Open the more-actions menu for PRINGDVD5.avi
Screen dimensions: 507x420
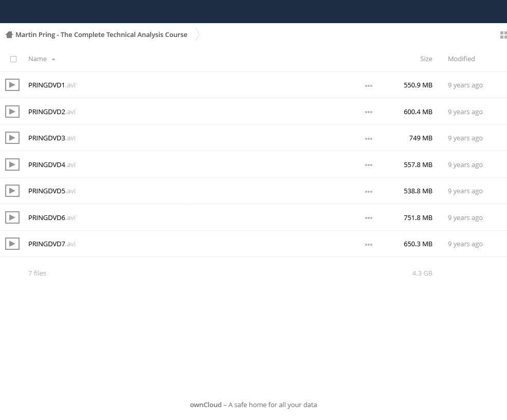[369, 192]
